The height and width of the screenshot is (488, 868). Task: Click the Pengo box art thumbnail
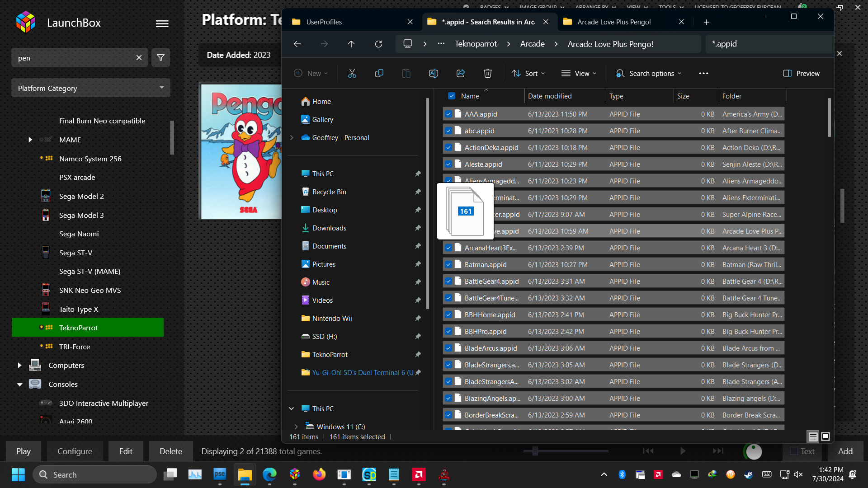pos(241,151)
